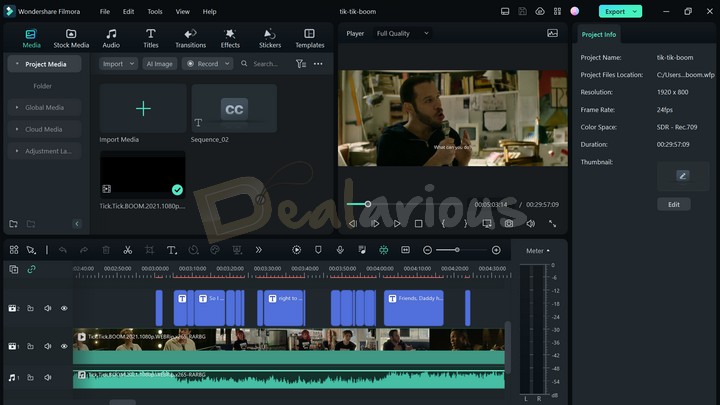
Task: Open the Titles tab
Action: (x=151, y=39)
